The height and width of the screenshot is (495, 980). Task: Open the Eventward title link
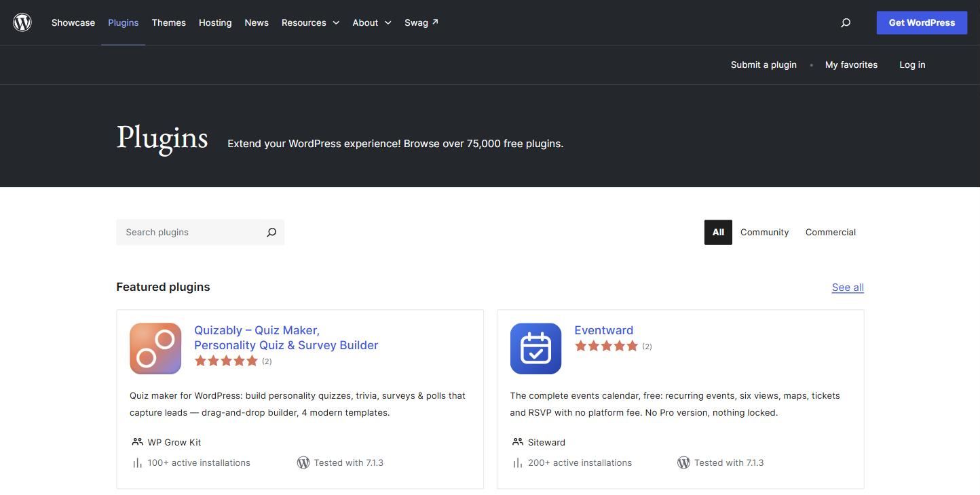pos(604,330)
